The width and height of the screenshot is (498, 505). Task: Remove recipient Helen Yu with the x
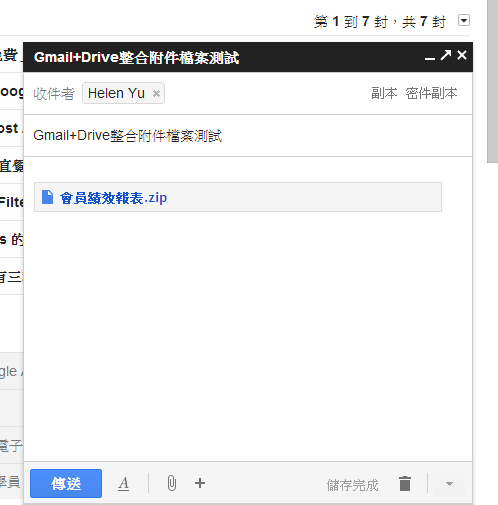tap(156, 94)
